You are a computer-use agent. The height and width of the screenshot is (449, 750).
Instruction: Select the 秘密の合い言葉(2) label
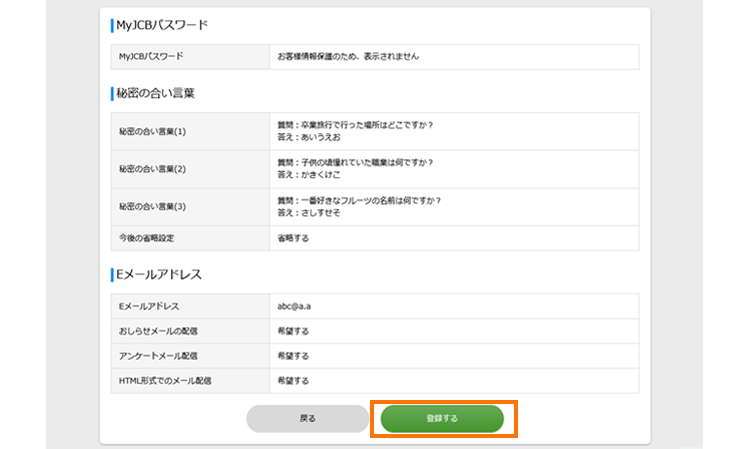[x=152, y=169]
